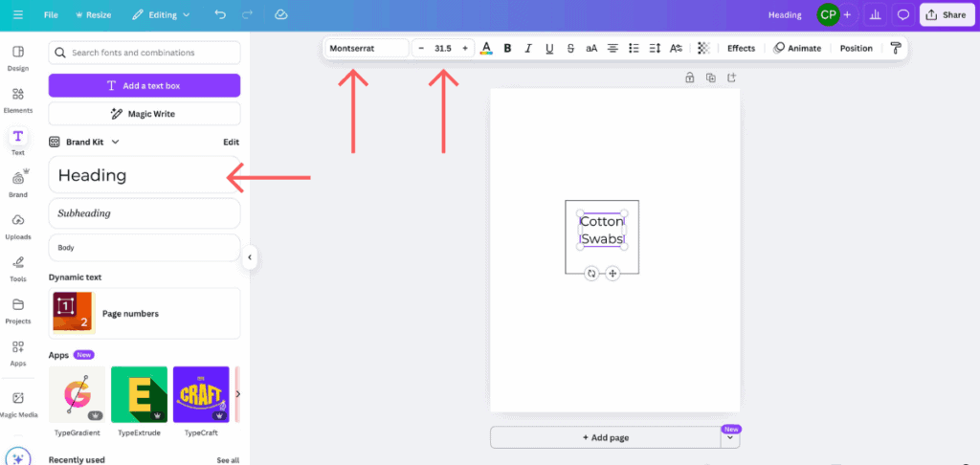The height and width of the screenshot is (465, 980).
Task: Open the Position panel
Action: 857,48
